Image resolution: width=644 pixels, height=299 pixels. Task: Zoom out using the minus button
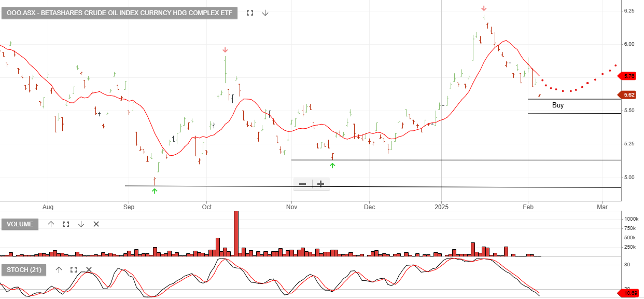pyautogui.click(x=302, y=184)
